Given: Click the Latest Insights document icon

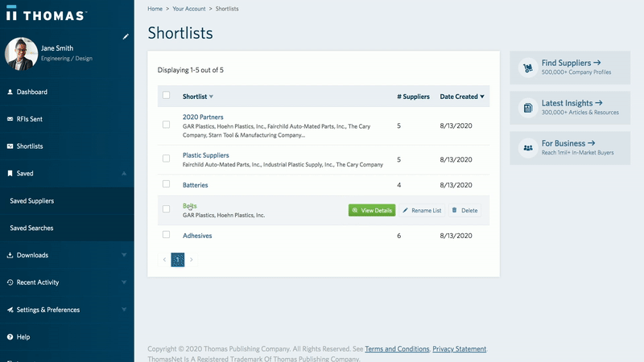Looking at the screenshot, I should point(528,108).
